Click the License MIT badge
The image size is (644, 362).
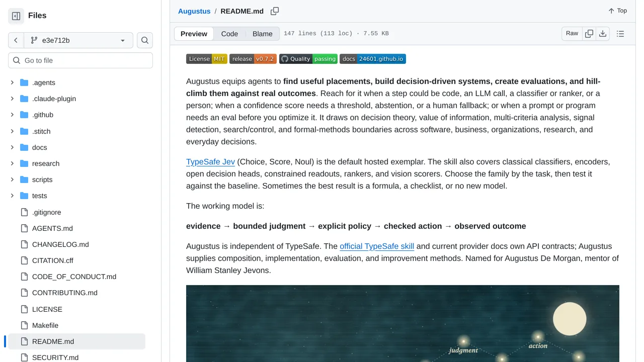[x=207, y=59]
